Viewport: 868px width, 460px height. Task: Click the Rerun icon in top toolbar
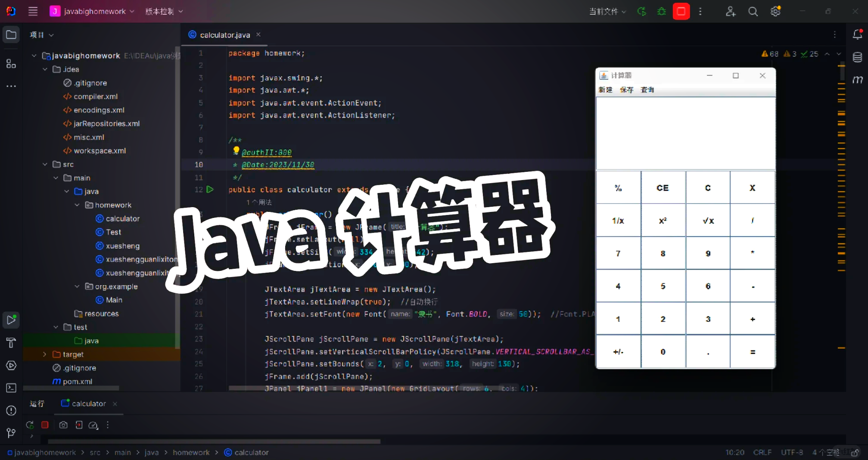coord(642,12)
